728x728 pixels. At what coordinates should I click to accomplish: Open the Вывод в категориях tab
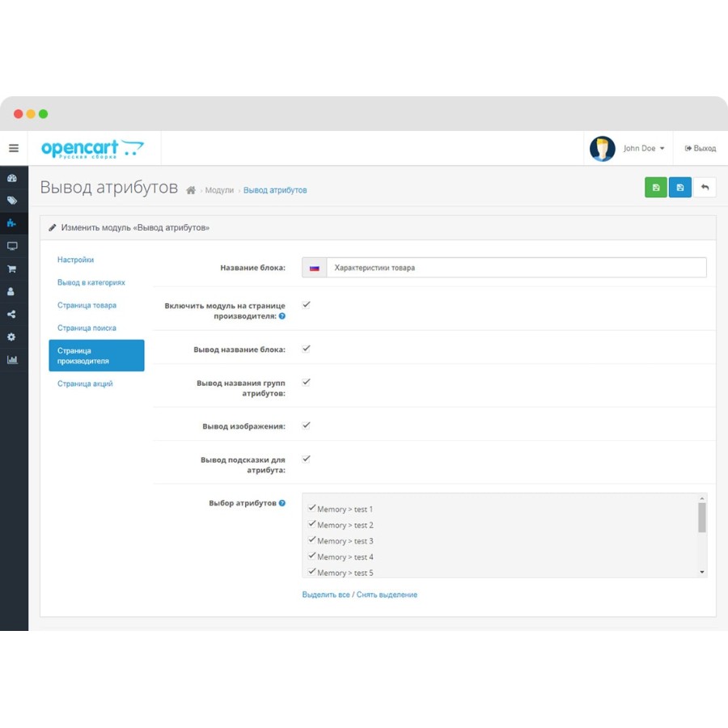tap(91, 283)
